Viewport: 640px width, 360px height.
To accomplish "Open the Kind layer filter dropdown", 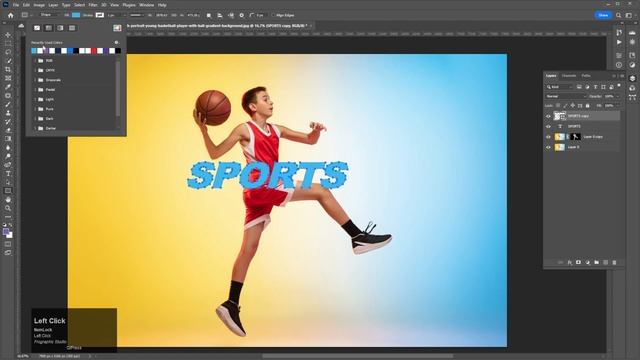I will pyautogui.click(x=560, y=87).
